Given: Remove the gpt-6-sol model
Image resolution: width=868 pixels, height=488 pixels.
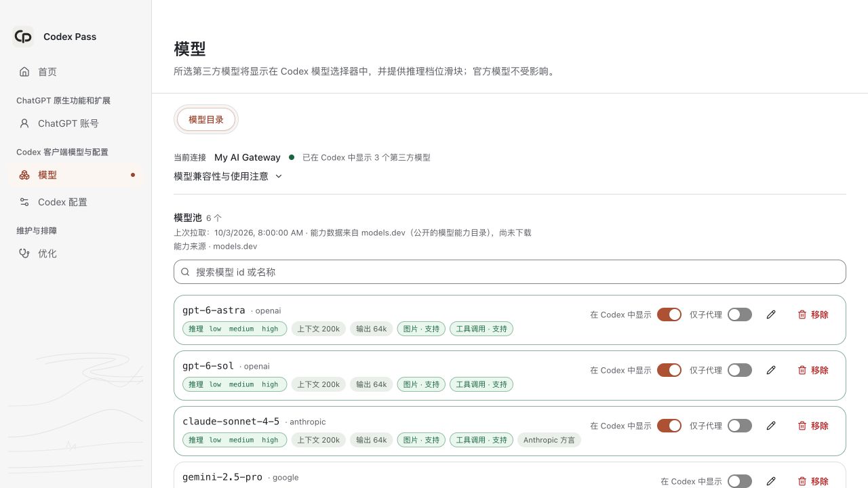Looking at the screenshot, I should tap(813, 370).
